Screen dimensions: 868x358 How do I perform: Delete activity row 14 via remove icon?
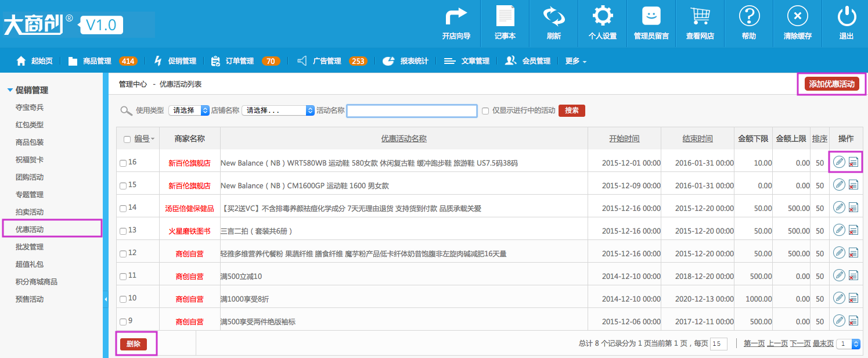pyautogui.click(x=853, y=207)
